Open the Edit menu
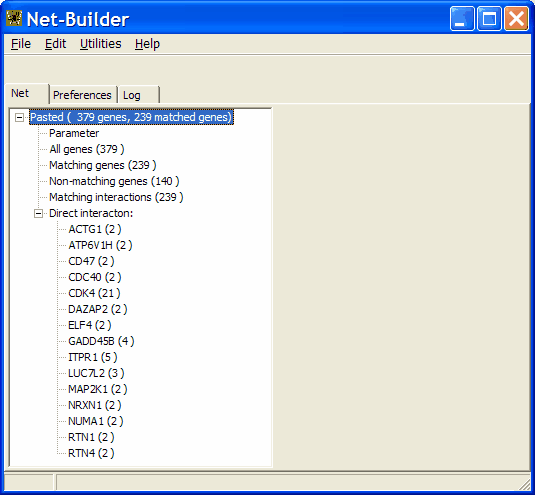The image size is (535, 495). click(x=55, y=44)
